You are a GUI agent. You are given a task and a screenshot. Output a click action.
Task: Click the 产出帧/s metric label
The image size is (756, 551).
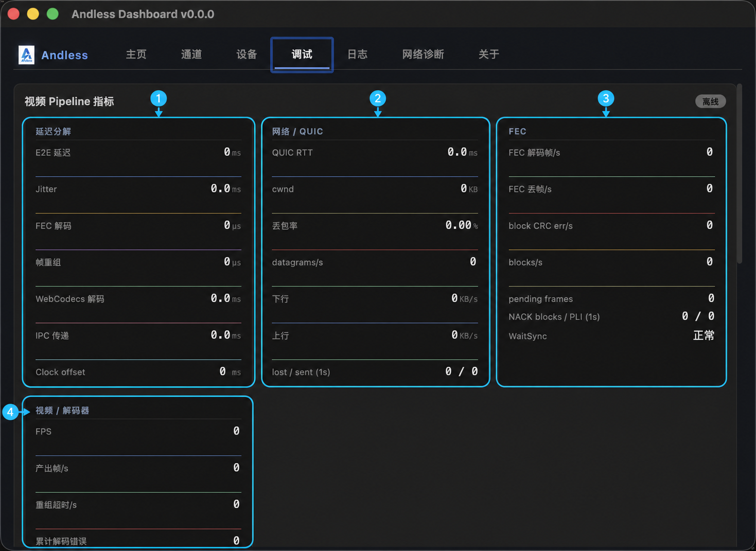pyautogui.click(x=52, y=468)
